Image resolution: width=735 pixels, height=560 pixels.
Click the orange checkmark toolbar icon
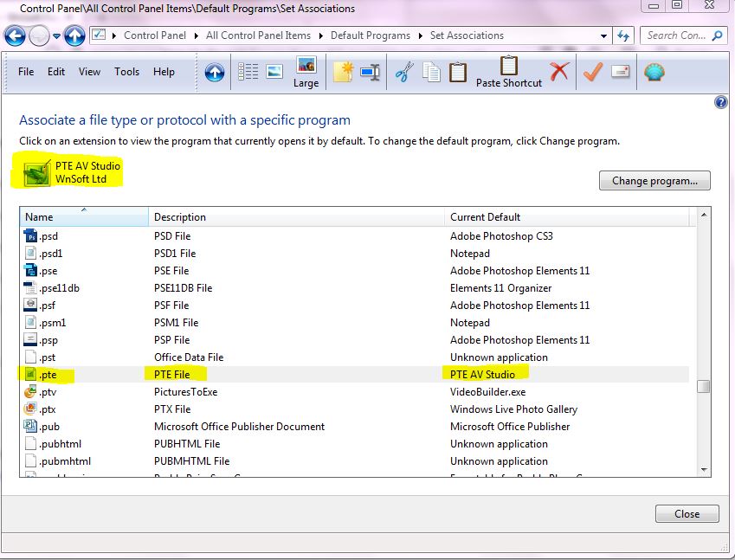pos(592,72)
